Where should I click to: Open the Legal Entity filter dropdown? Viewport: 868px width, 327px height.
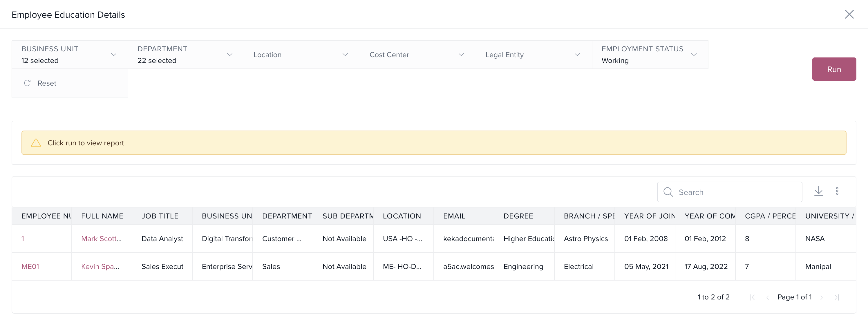[x=534, y=55]
